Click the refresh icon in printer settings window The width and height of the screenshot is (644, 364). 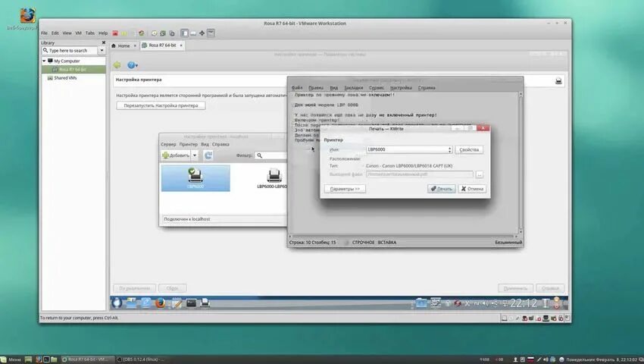point(208,155)
